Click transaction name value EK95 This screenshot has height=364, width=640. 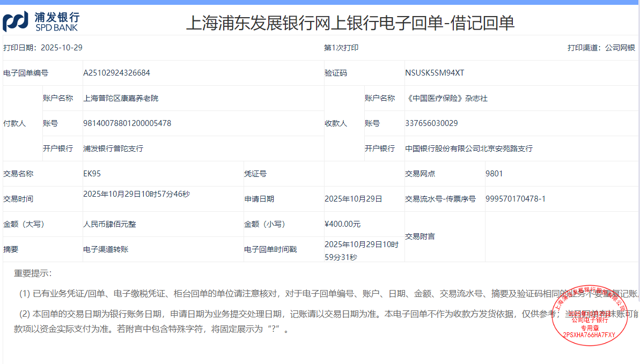tap(92, 174)
